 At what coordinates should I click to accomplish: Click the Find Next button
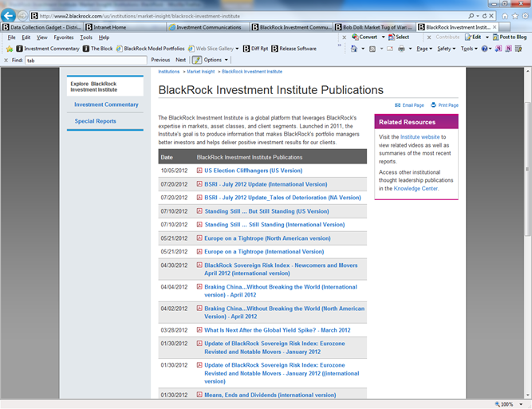[x=180, y=60]
